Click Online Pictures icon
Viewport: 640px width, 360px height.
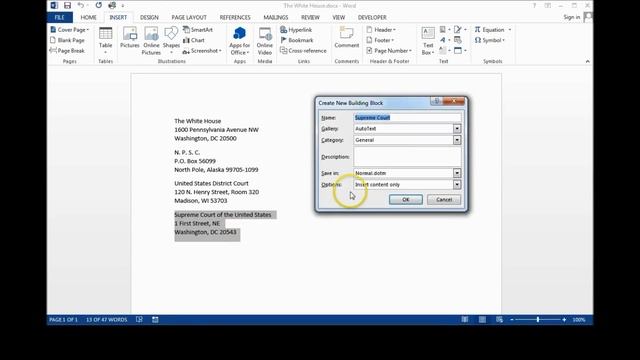[151, 40]
